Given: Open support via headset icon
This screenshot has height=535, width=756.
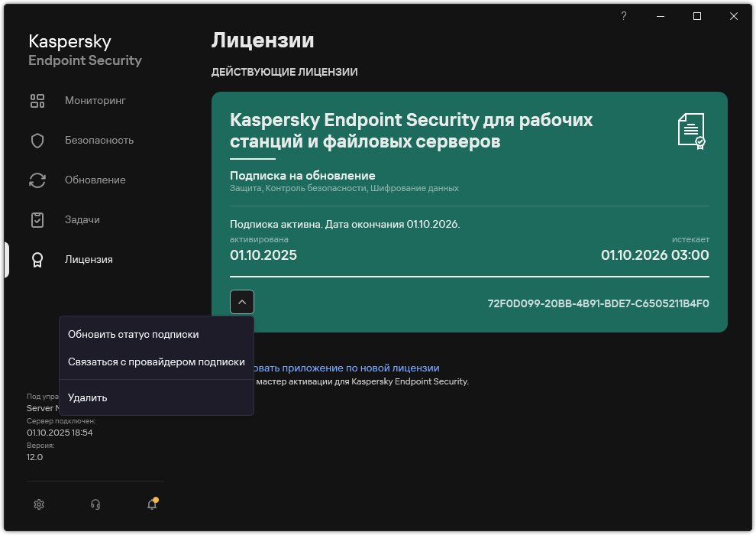Looking at the screenshot, I should click(95, 504).
